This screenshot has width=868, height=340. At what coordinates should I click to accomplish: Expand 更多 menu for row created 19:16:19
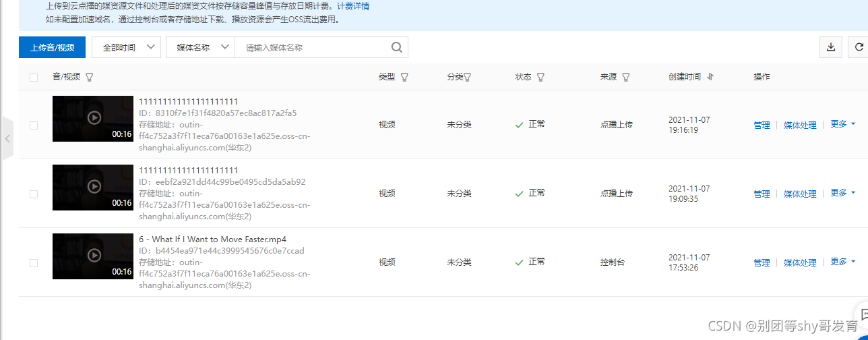coord(843,124)
